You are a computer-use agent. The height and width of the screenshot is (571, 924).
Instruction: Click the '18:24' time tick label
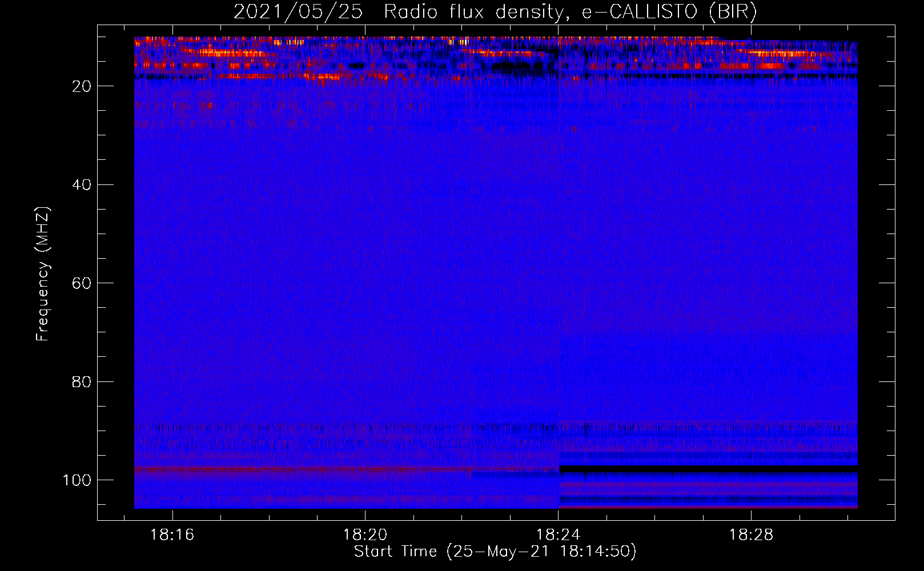tap(558, 535)
